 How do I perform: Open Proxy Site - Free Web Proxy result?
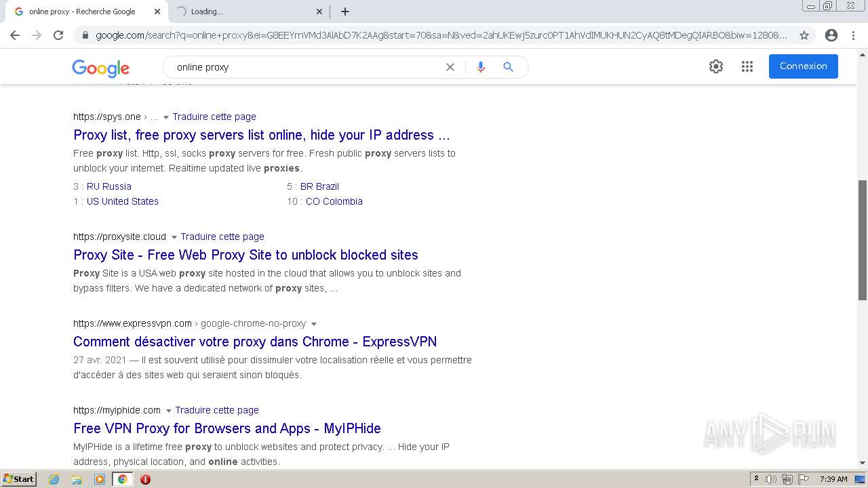(x=245, y=255)
